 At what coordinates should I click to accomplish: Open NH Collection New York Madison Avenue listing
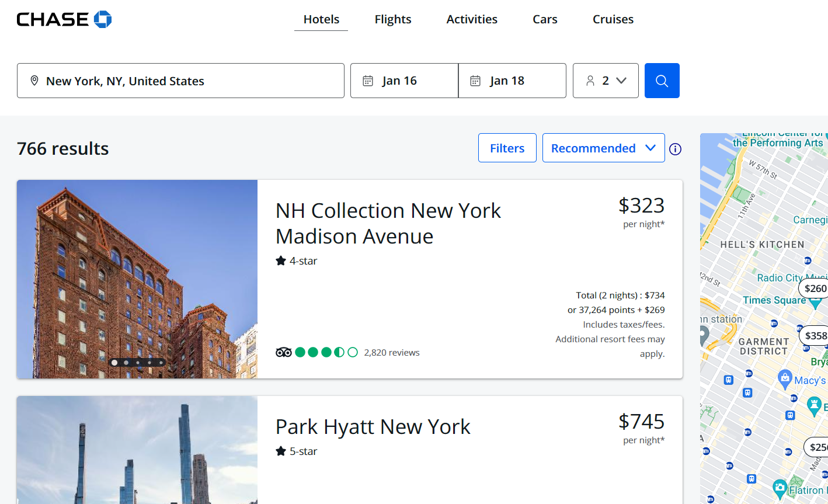pyautogui.click(x=388, y=223)
